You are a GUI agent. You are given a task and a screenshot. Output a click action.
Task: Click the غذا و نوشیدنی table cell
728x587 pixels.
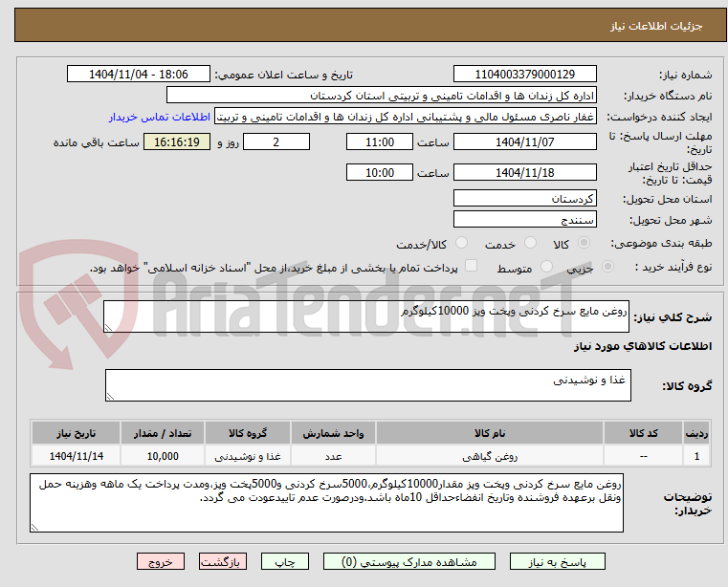coord(248,456)
